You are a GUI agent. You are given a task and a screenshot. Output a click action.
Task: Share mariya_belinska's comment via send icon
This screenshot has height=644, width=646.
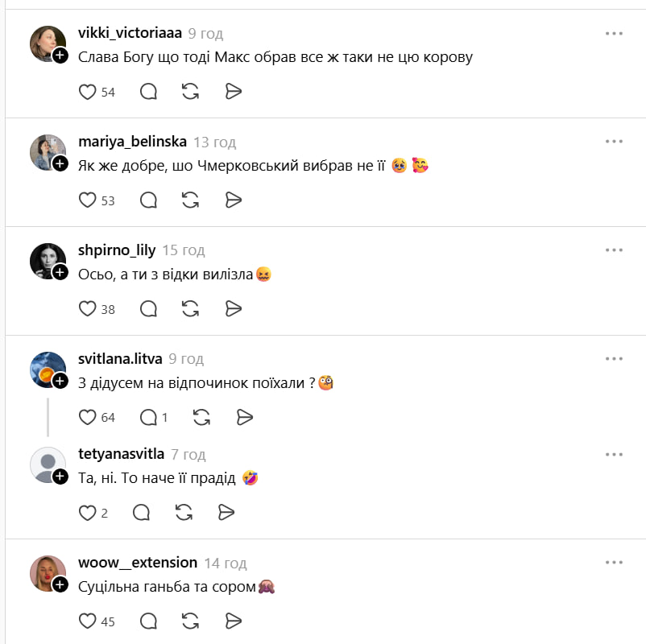234,200
